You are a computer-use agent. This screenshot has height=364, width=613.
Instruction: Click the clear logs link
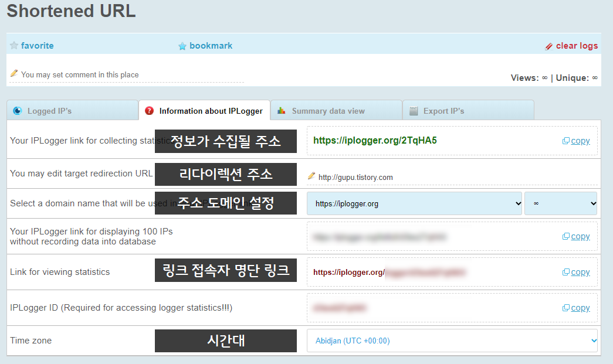coord(577,46)
